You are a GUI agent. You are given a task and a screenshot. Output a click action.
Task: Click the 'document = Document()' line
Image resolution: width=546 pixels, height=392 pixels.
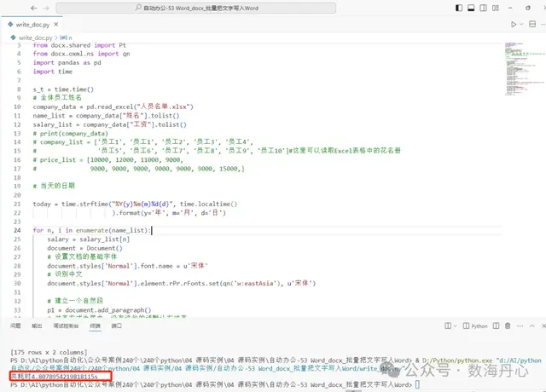(85, 248)
